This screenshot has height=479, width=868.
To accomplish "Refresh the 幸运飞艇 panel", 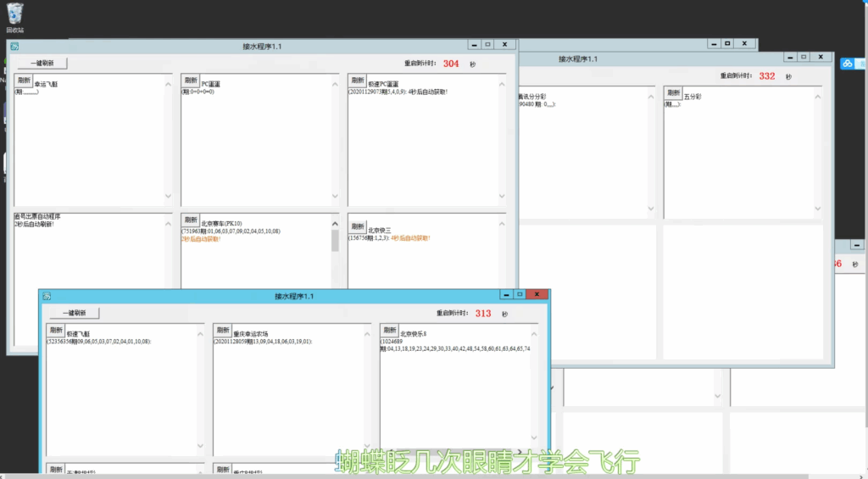I will (23, 81).
